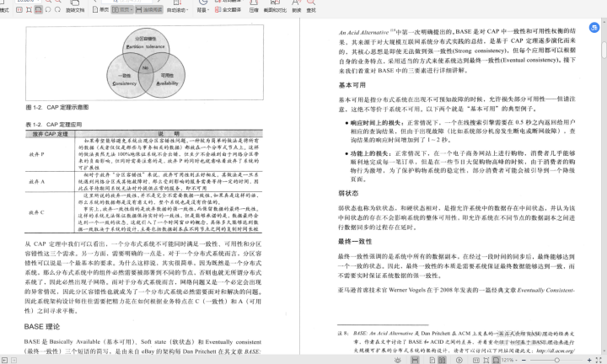Viewport: 607px width, 364px height.
Task: Click the fullscreen icon in status bar
Action: click(x=599, y=360)
